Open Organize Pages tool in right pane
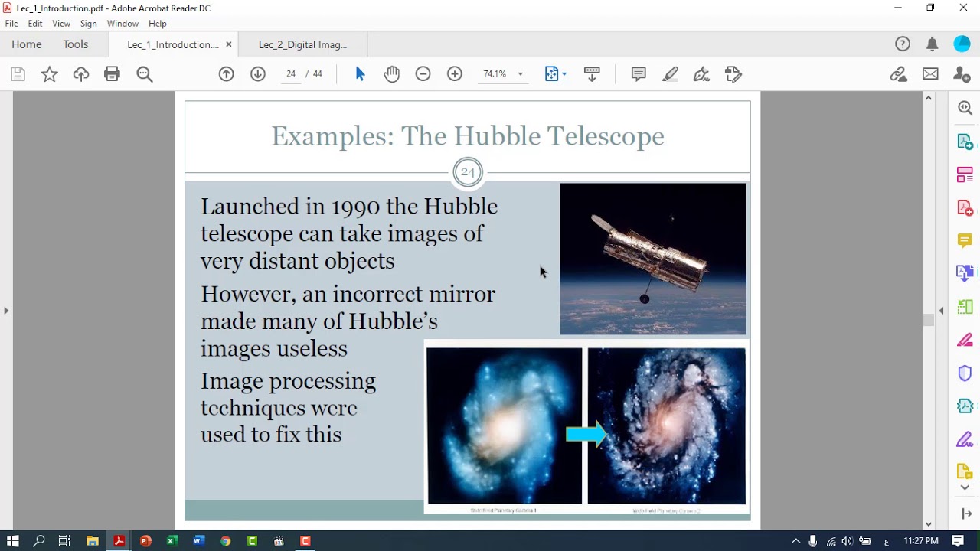The height and width of the screenshot is (551, 980). point(965,174)
